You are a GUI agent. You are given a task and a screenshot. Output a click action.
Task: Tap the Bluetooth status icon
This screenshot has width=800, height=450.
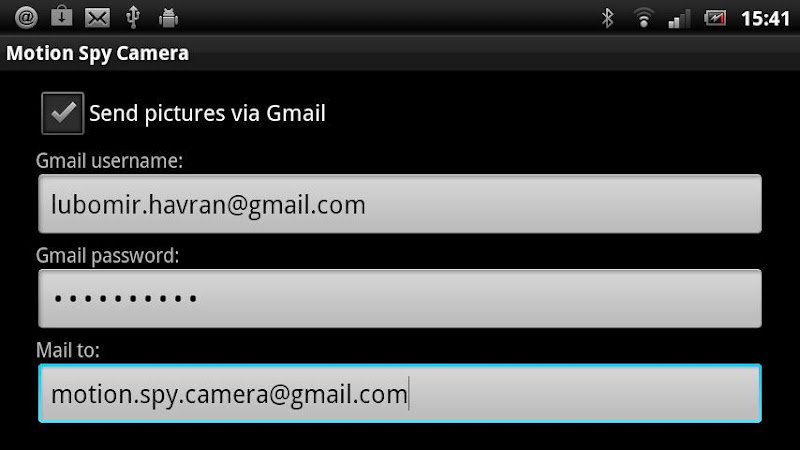(x=607, y=18)
